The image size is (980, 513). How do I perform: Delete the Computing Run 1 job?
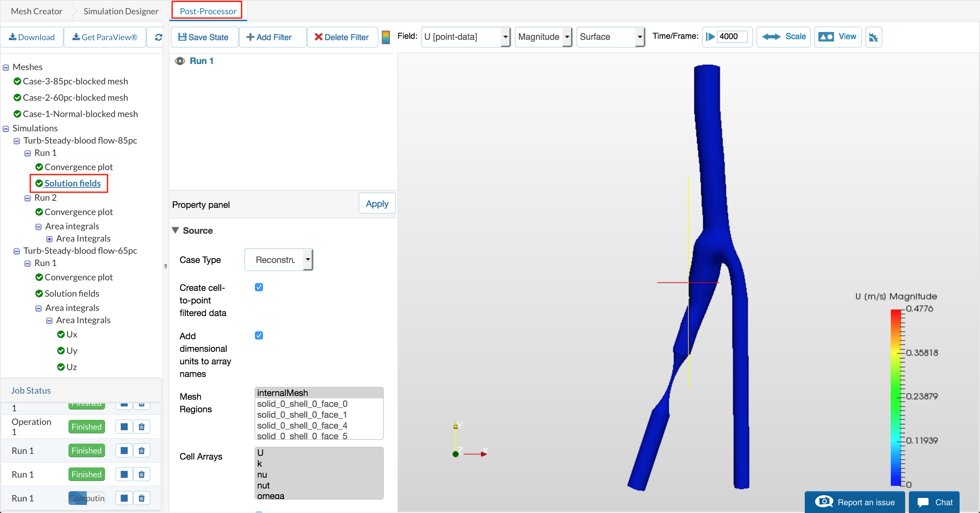point(142,498)
